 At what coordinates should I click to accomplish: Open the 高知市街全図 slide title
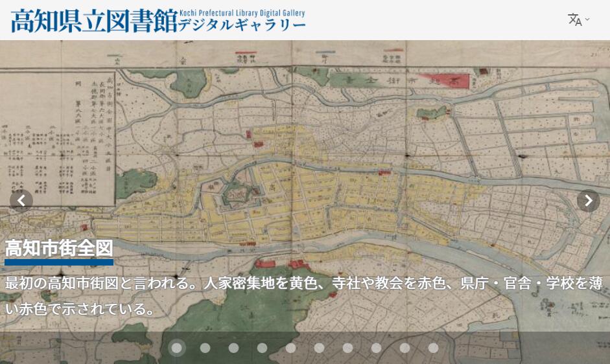[59, 248]
